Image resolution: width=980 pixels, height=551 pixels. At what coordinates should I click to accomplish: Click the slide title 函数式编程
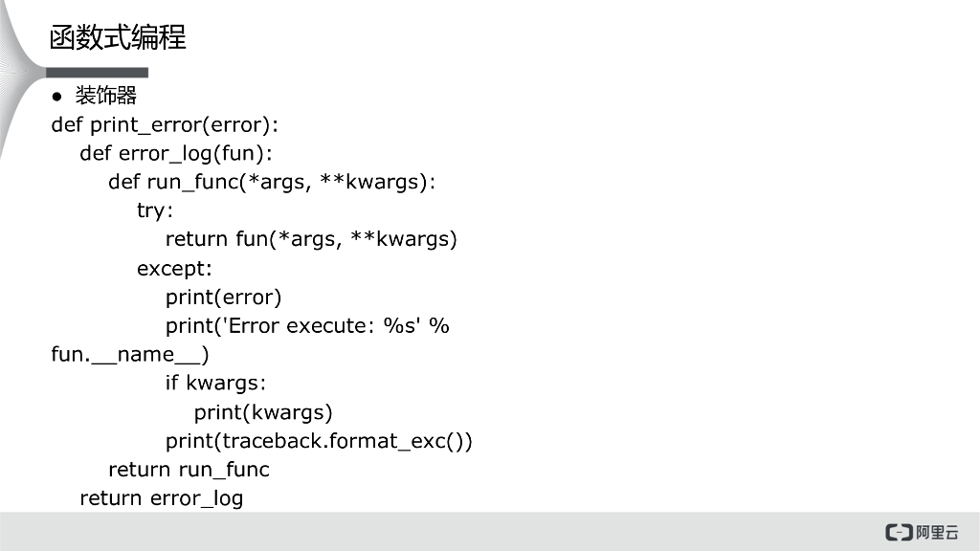pyautogui.click(x=118, y=37)
